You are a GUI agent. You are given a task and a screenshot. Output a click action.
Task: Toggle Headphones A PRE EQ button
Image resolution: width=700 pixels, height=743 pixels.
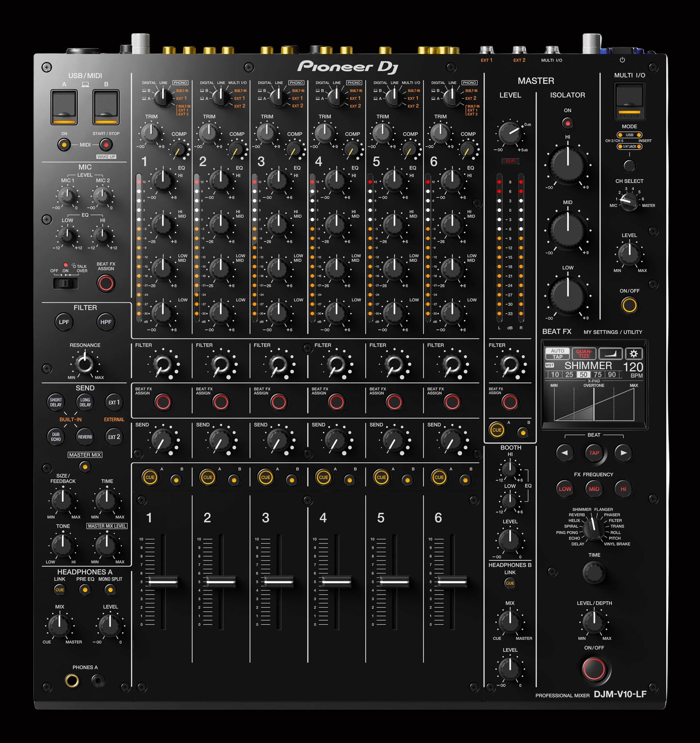tap(85, 590)
